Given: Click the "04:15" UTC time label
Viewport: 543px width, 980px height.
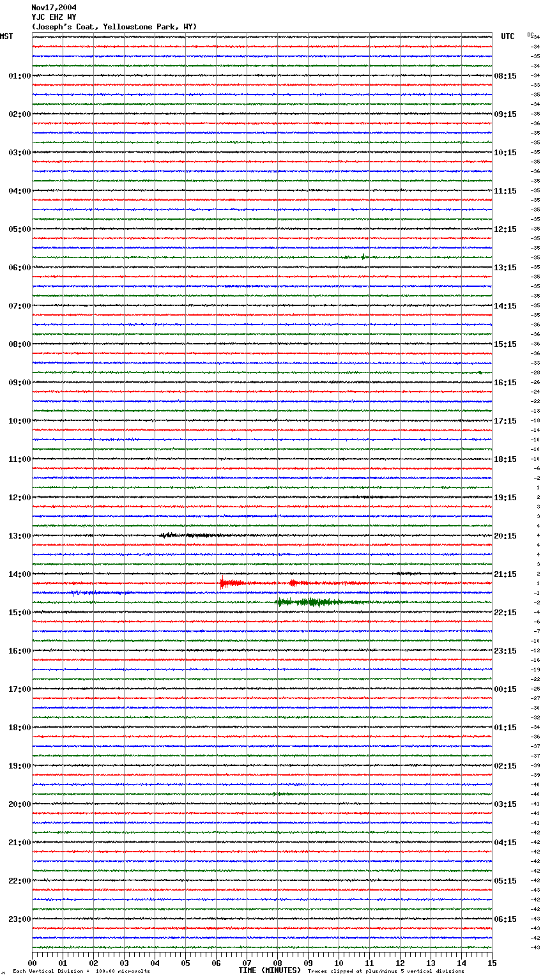Looking at the screenshot, I should tap(505, 843).
